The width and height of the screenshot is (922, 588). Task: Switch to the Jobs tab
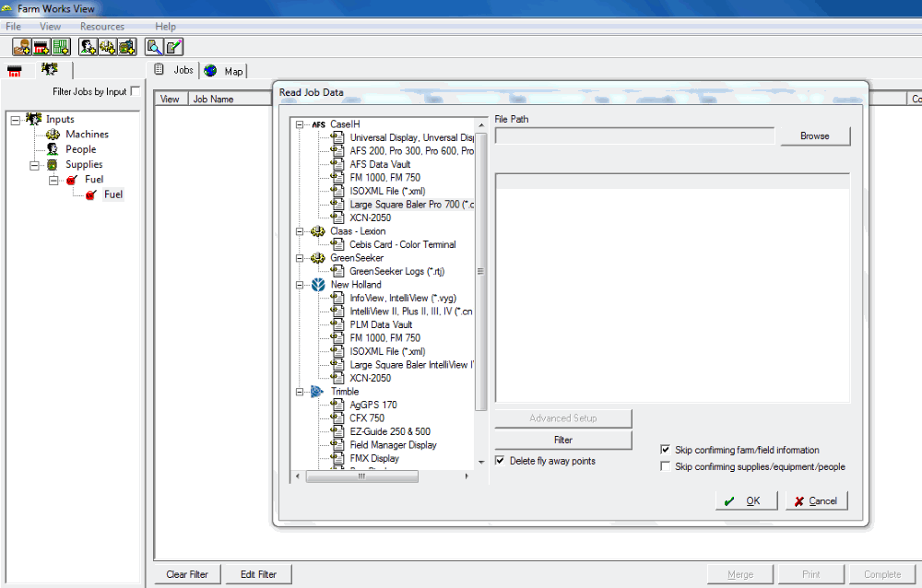point(174,70)
